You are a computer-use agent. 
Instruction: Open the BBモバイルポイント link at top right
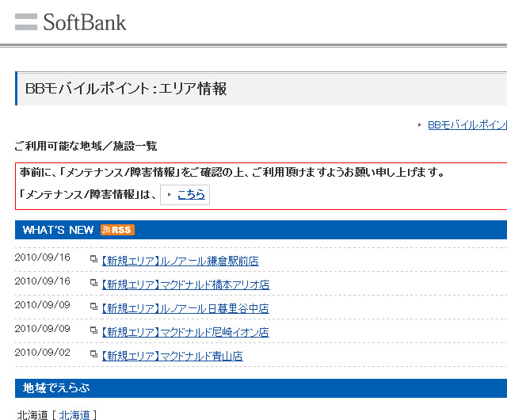pos(467,125)
